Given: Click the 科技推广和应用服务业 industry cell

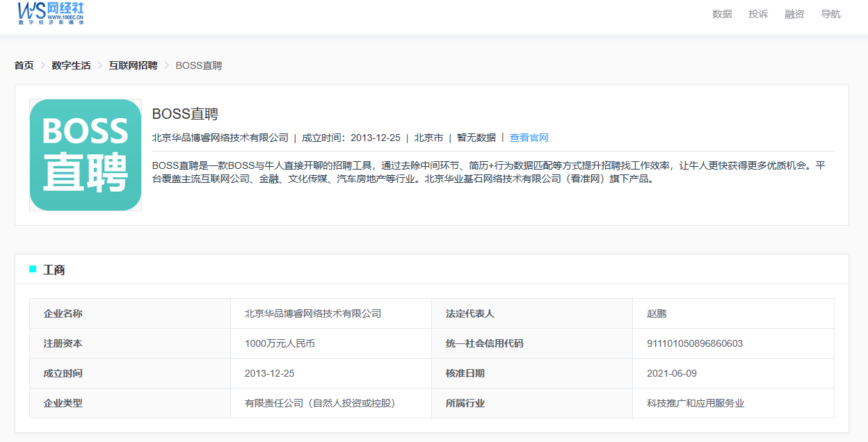Looking at the screenshot, I should (696, 403).
